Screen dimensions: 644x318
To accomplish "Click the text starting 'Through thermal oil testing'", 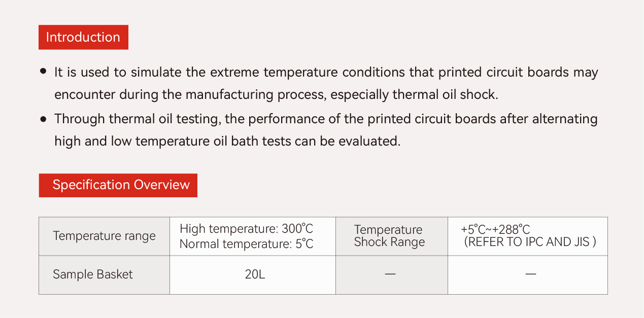I will (326, 119).
